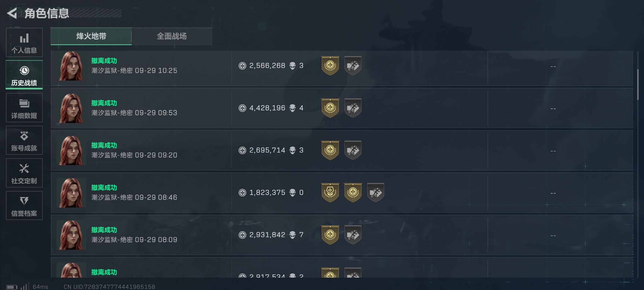Click the 撤离成功 label of the 09:53 match
This screenshot has width=644, height=290.
tap(104, 103)
